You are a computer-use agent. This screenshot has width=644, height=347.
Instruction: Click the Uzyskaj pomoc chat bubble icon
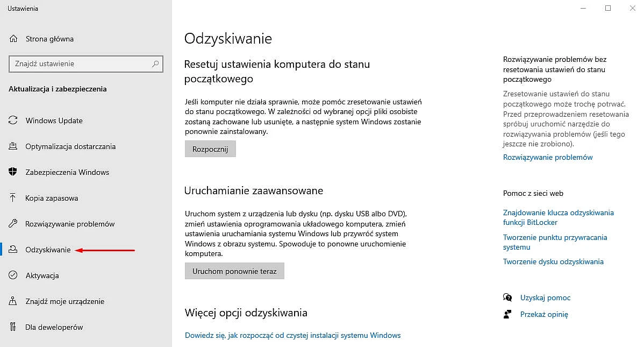pos(507,298)
